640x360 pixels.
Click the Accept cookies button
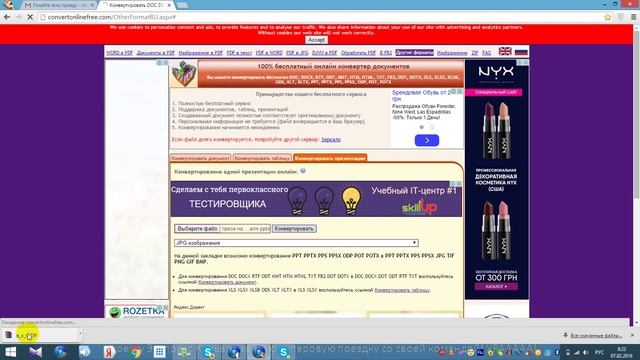coord(316,40)
